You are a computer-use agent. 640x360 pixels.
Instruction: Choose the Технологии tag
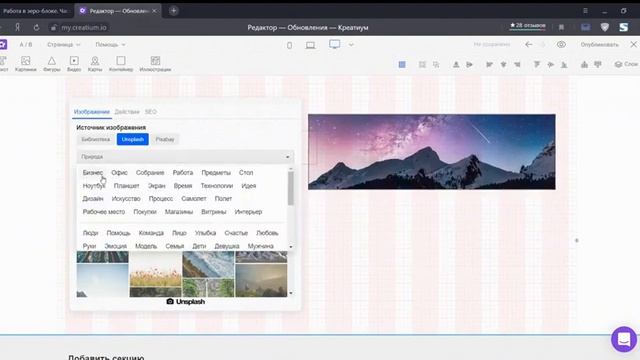click(x=216, y=186)
